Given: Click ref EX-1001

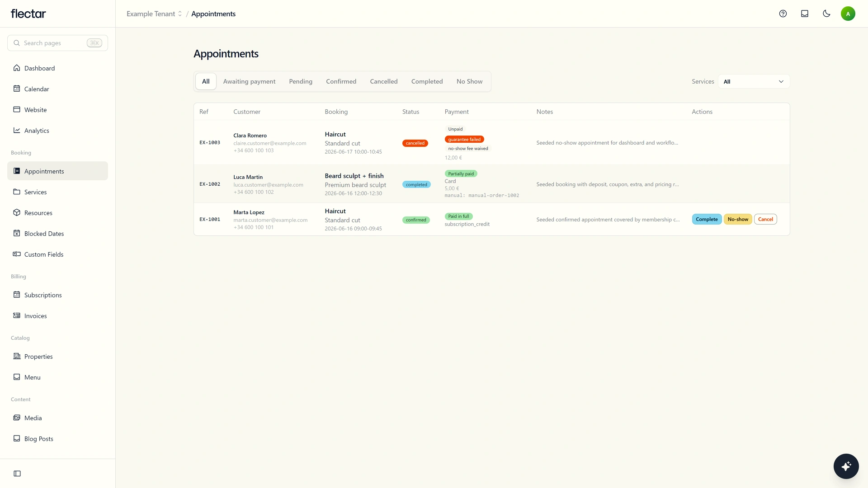Looking at the screenshot, I should [210, 219].
